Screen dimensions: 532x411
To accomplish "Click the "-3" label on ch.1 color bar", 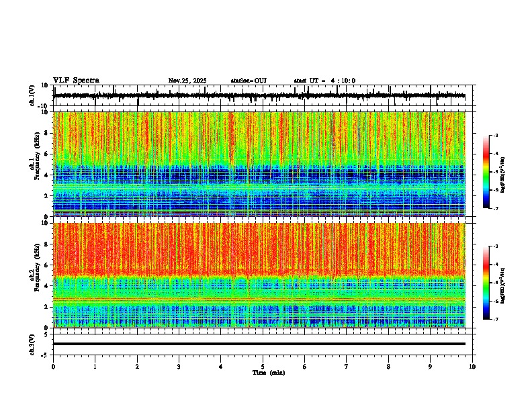I will pos(495,135).
